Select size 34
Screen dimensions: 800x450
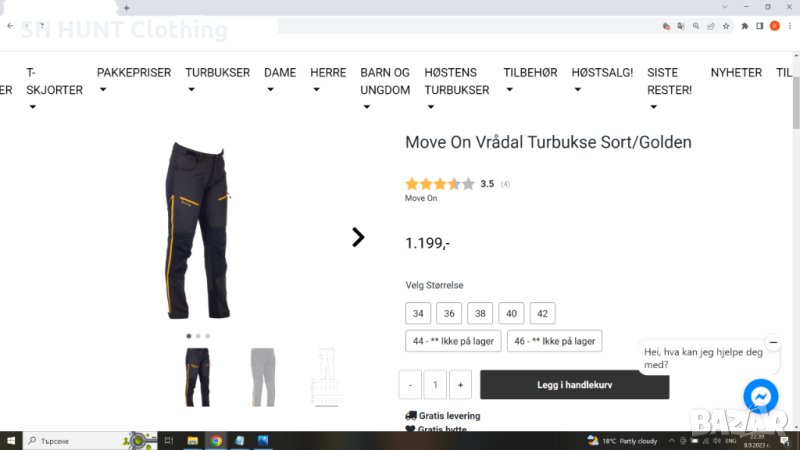[418, 313]
